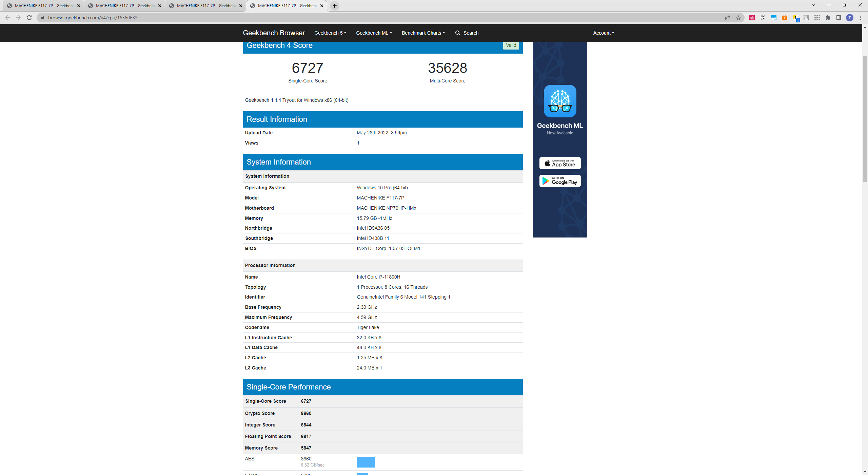
Task: Open the profile avatar T menu
Action: point(850,18)
